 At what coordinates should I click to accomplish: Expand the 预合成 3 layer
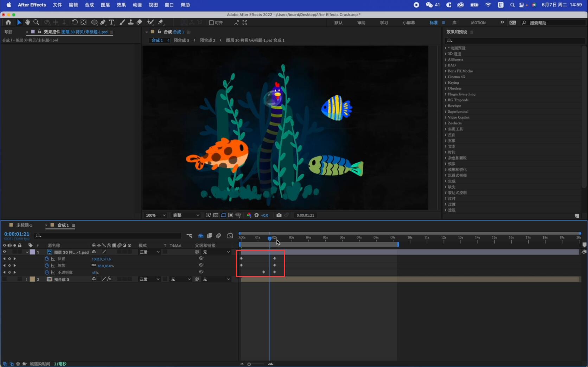point(27,279)
